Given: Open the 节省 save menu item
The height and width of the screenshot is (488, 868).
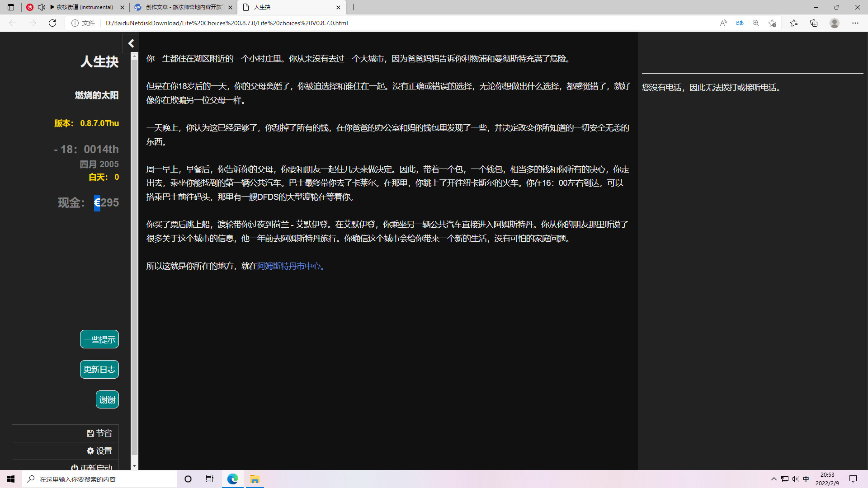Looking at the screenshot, I should (x=99, y=433).
